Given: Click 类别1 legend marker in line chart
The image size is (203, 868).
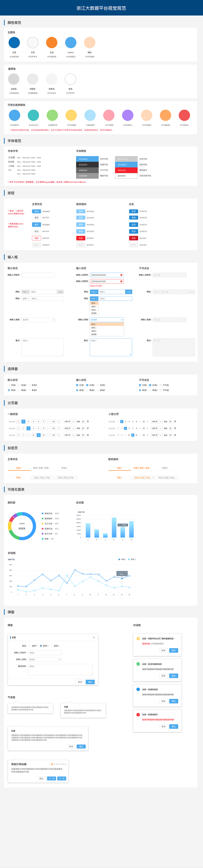Looking at the screenshot, I should click(119, 559).
